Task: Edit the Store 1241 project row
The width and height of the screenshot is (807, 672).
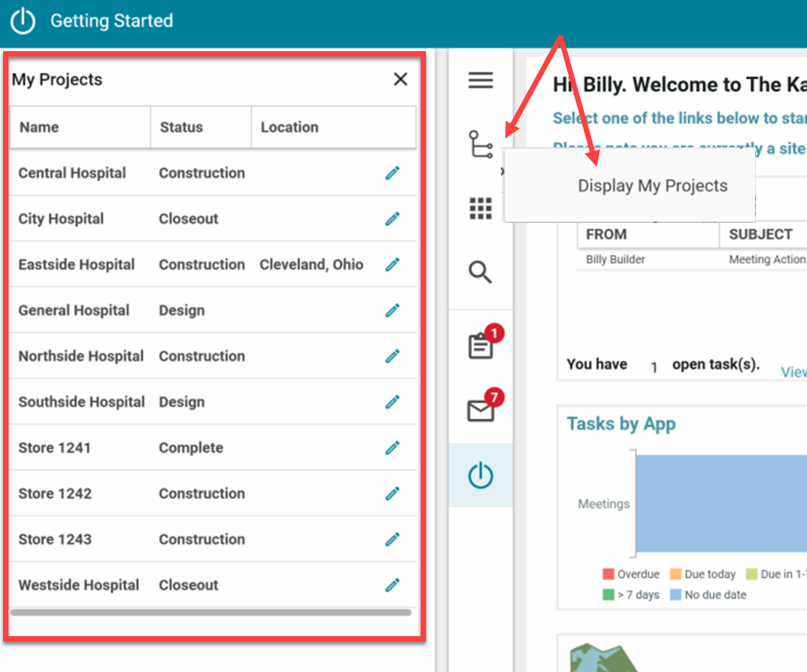Action: pyautogui.click(x=392, y=448)
